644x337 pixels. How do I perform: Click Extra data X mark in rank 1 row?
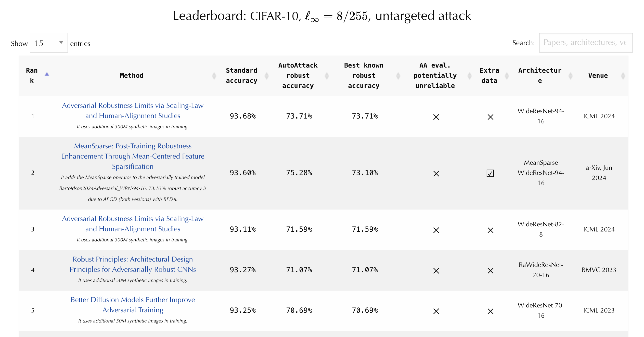(x=490, y=117)
